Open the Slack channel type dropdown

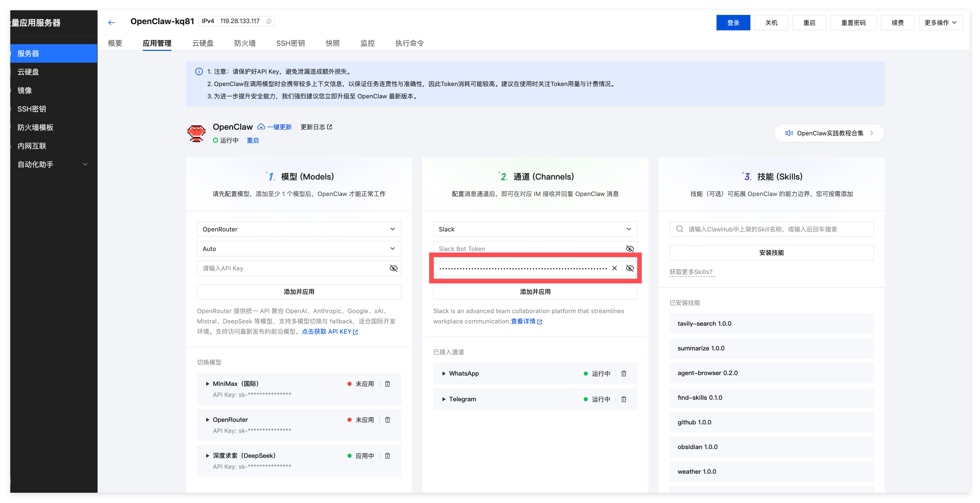(x=535, y=229)
